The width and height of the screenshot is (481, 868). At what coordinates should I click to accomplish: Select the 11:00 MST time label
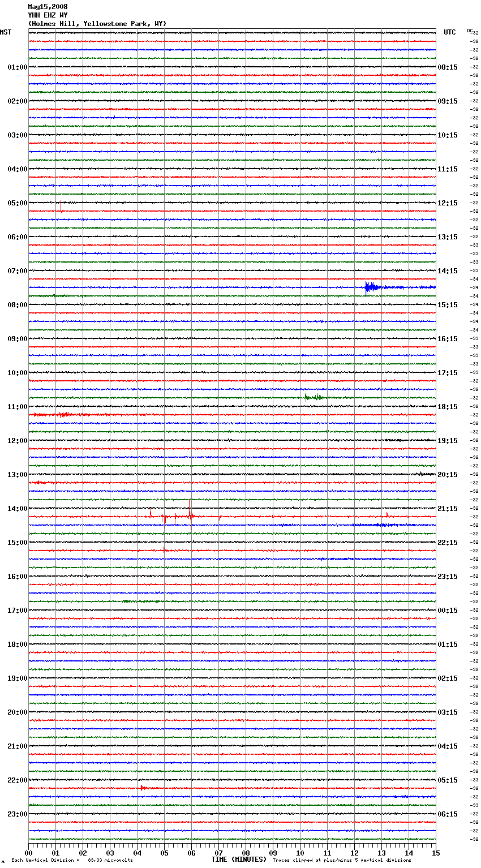click(x=18, y=407)
